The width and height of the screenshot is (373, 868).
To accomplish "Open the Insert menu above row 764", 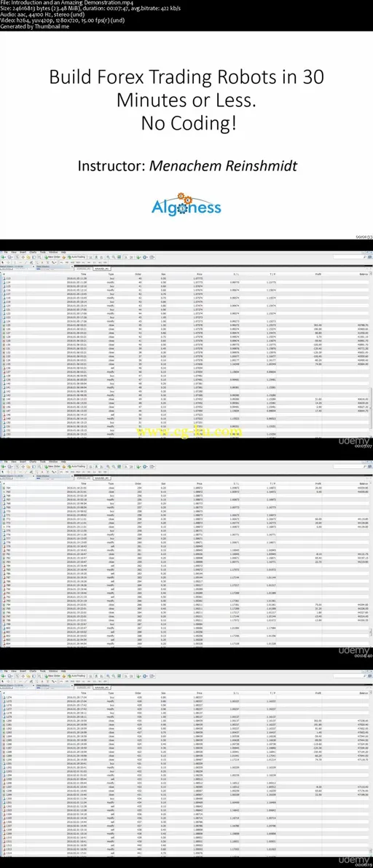I will (x=21, y=462).
